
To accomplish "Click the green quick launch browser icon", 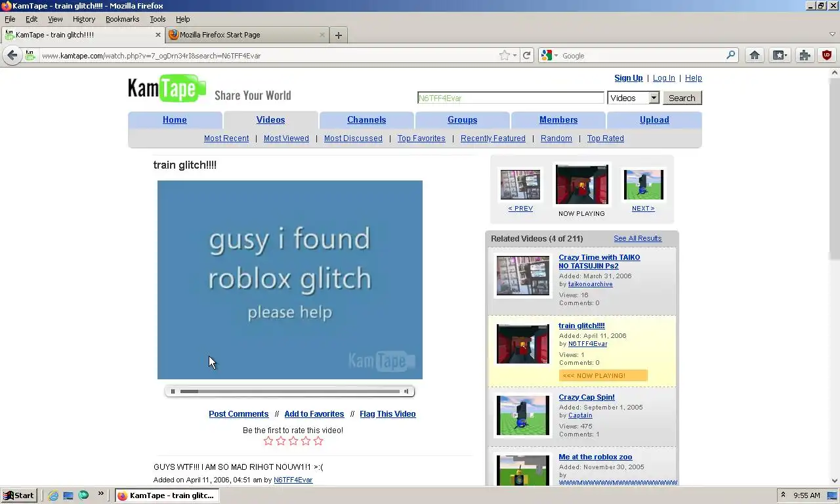I will [x=83, y=495].
